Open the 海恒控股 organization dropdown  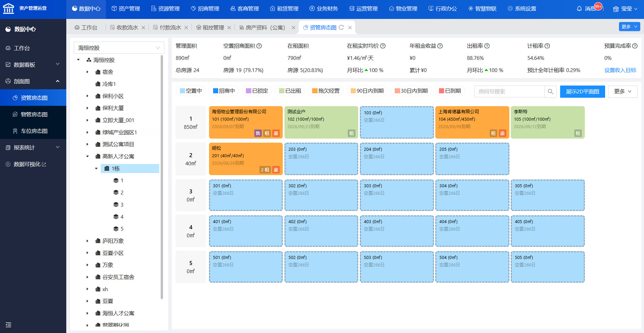pyautogui.click(x=119, y=48)
